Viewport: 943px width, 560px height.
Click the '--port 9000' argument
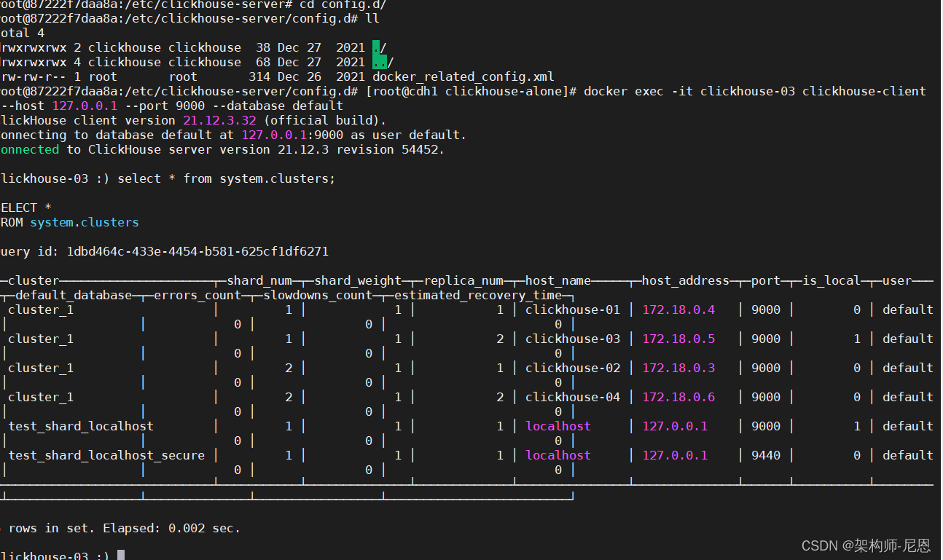165,106
